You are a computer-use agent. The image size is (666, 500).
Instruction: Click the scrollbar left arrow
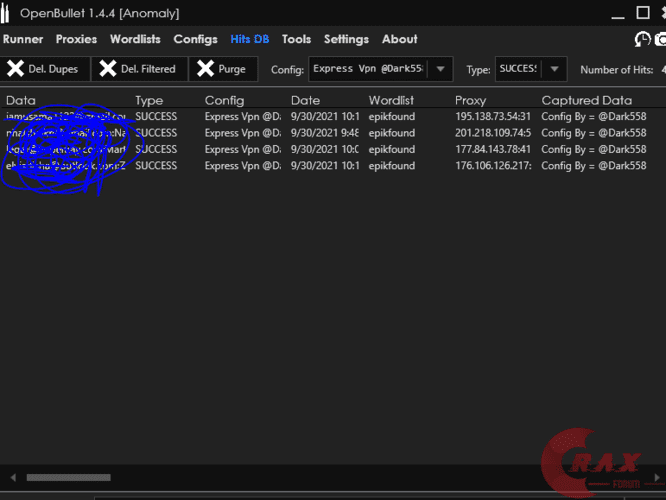(13, 477)
